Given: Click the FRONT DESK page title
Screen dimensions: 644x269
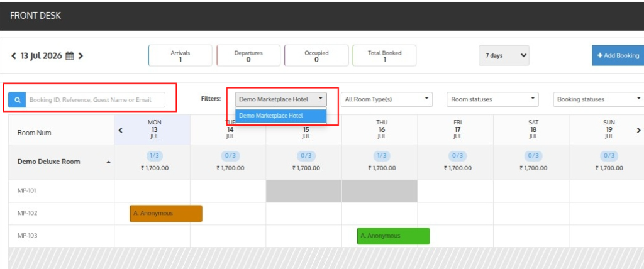Looking at the screenshot, I should (x=35, y=16).
